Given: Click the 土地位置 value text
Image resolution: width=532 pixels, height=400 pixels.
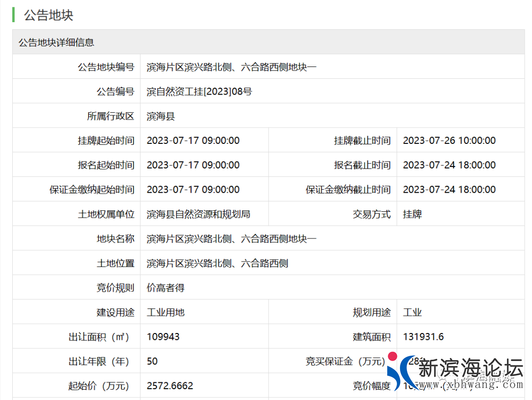Looking at the screenshot, I should (x=217, y=264).
